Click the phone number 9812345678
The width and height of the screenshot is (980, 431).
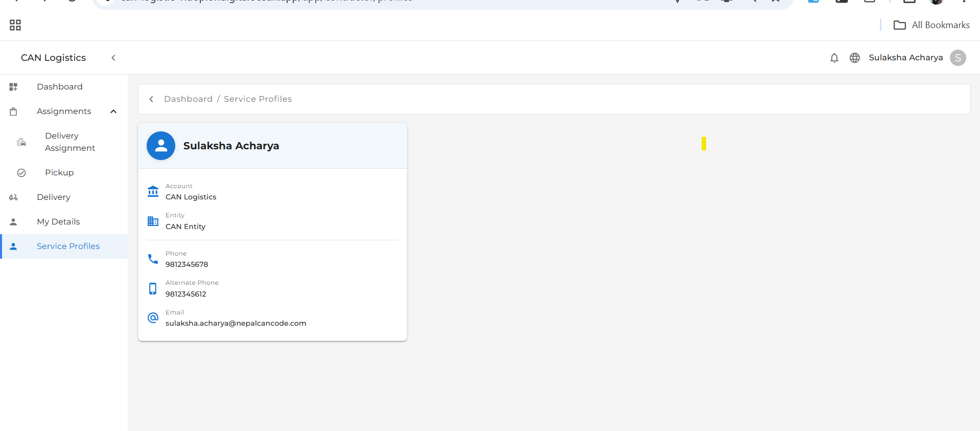point(187,265)
